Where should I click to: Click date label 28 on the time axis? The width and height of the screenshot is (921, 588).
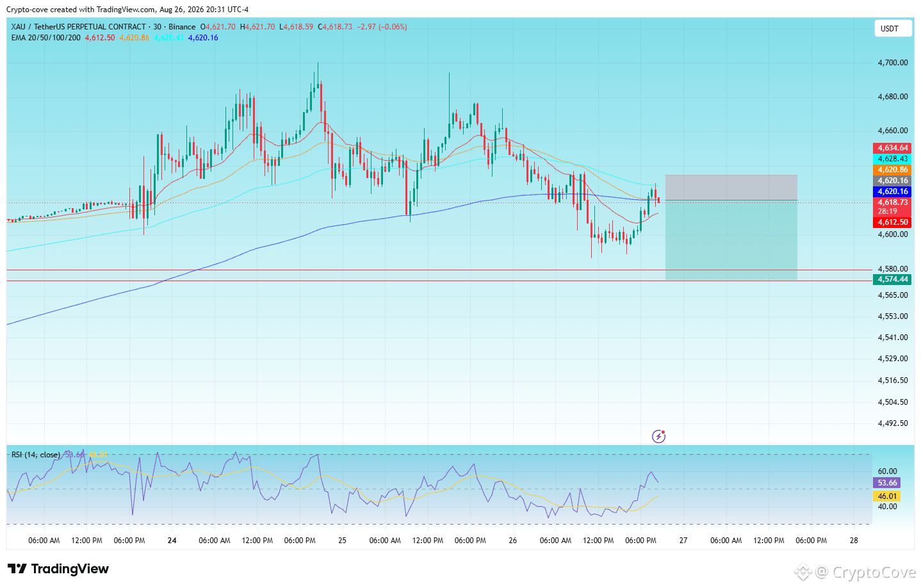click(x=854, y=541)
